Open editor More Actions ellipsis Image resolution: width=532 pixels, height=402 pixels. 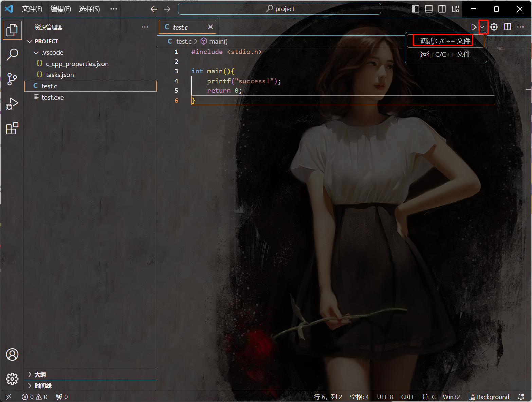[520, 27]
